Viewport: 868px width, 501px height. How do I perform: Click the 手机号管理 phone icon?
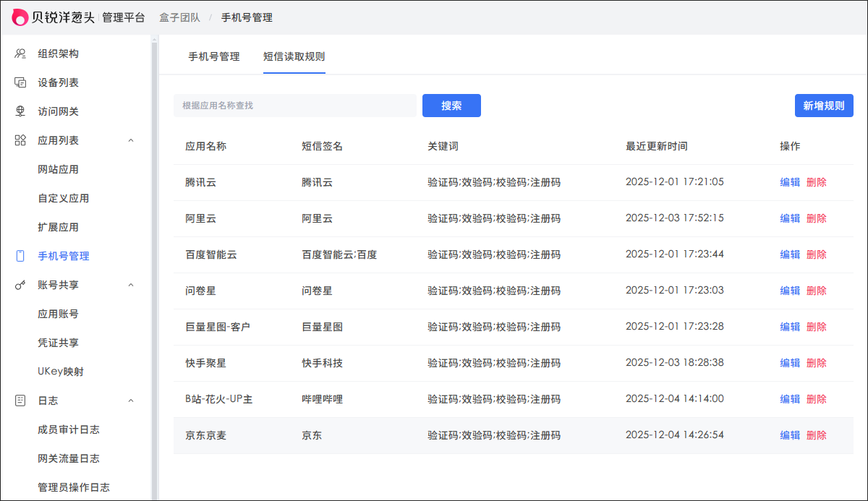click(20, 256)
